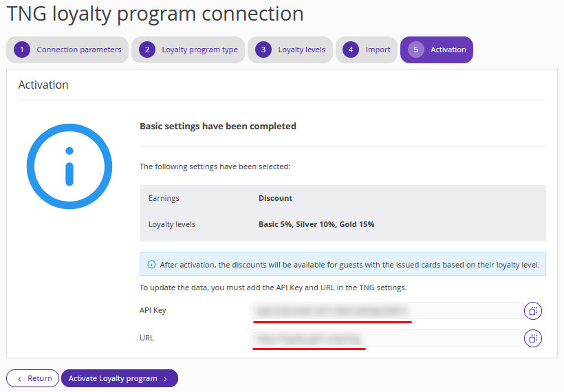The width and height of the screenshot is (564, 392).
Task: Copy the URL to clipboard
Action: (533, 338)
